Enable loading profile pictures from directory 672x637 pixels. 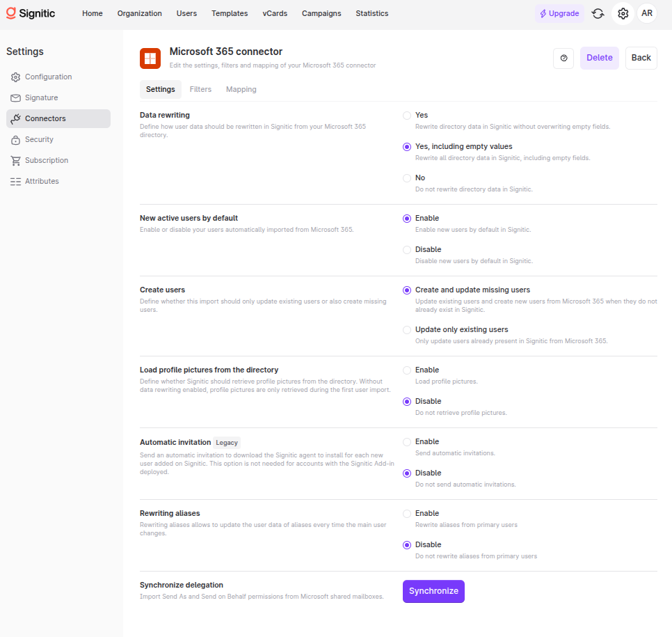tap(407, 370)
